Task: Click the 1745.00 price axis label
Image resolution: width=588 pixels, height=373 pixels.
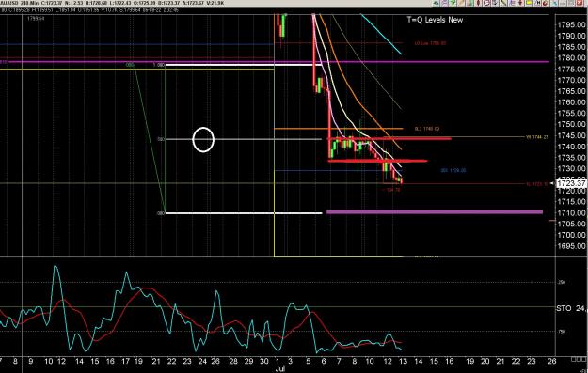Action: (571, 135)
